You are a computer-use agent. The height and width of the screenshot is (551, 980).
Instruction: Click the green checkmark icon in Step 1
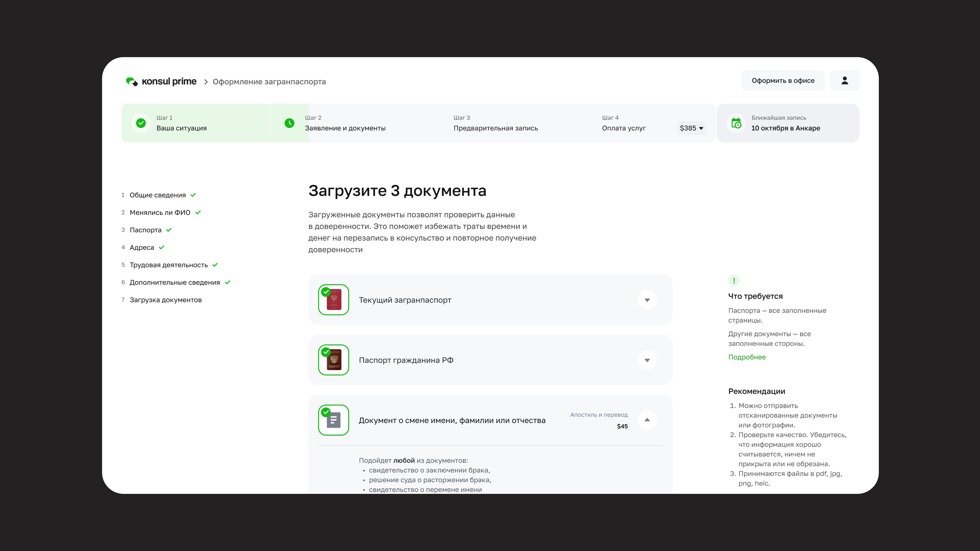pyautogui.click(x=141, y=123)
